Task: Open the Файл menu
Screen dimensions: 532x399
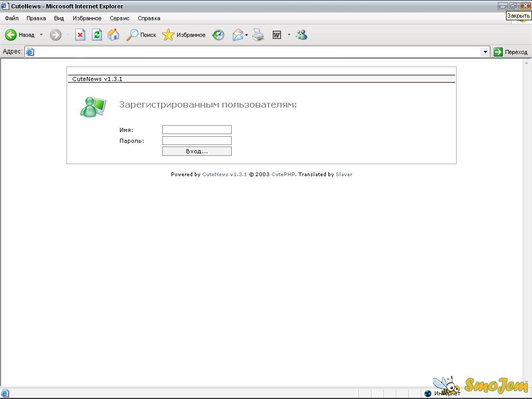Action: pyautogui.click(x=11, y=18)
